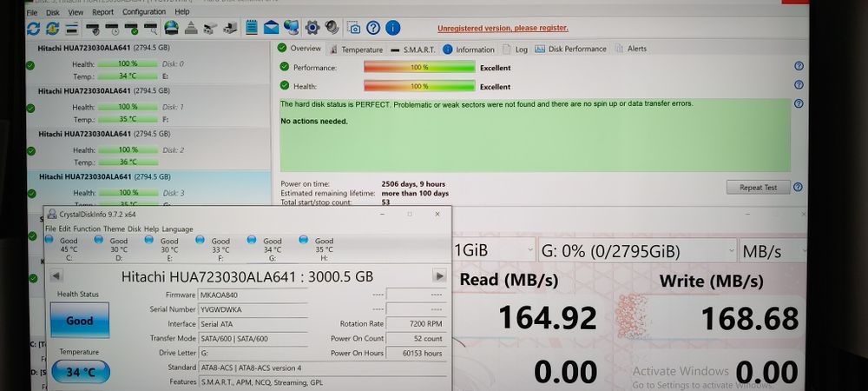Click the blue Refresh arrows toolbar icon
The width and height of the screenshot is (868, 391).
pyautogui.click(x=33, y=29)
